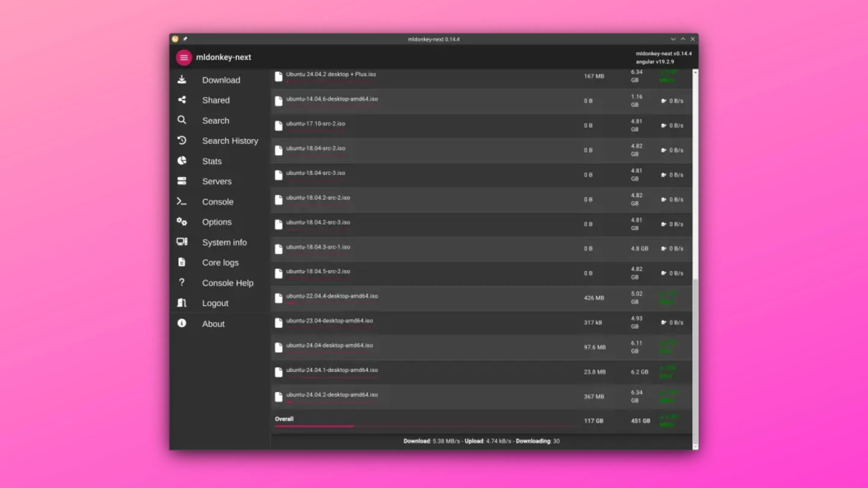Click the System info computer icon
Viewport: 868px width, 488px height.
[182, 242]
